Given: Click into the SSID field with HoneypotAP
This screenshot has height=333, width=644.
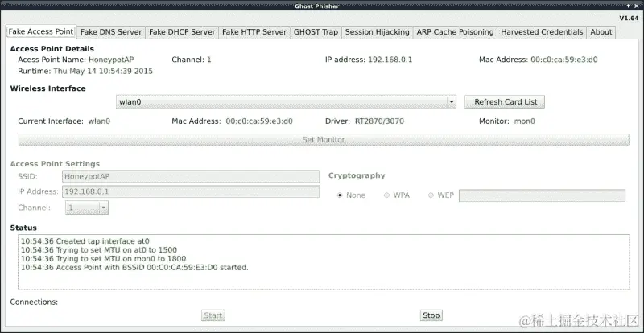Looking at the screenshot, I should 191,177.
